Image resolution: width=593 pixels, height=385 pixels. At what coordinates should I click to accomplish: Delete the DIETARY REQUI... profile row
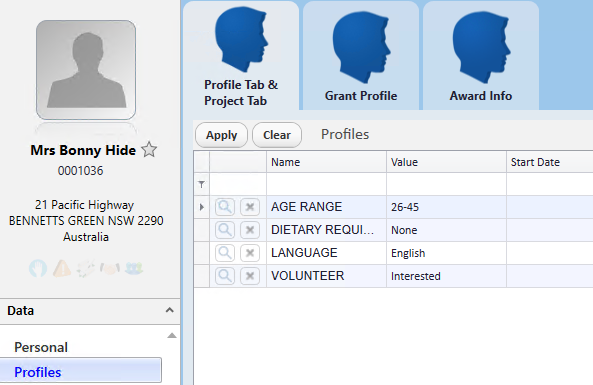[x=250, y=230]
